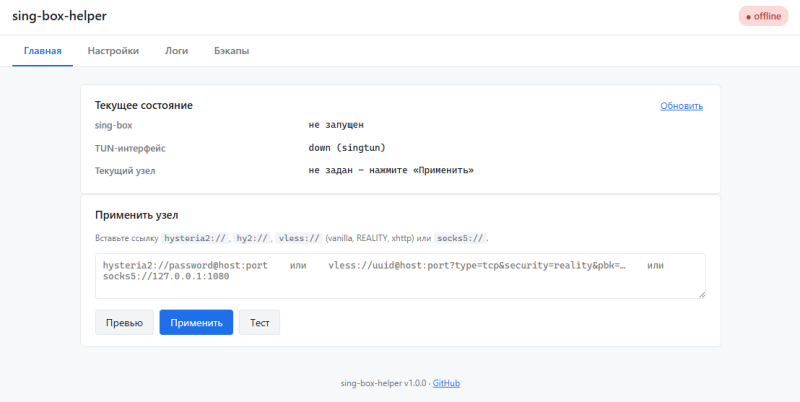Click the 'Применить узел' heading
800x402 pixels.
pos(137,215)
